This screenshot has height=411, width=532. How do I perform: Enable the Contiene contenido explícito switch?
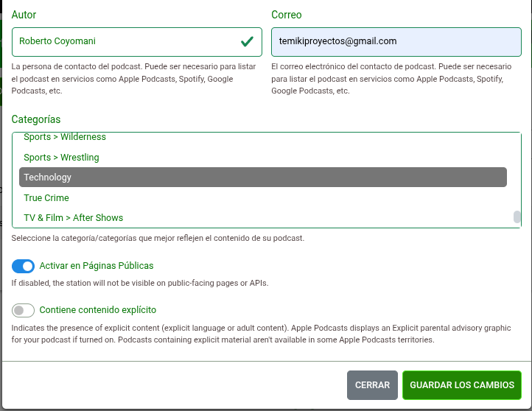pos(24,310)
